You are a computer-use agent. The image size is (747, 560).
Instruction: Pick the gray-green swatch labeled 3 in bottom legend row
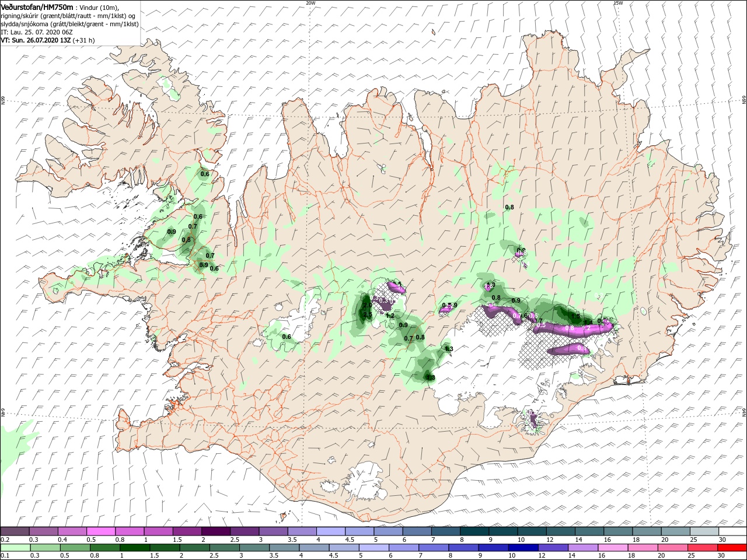pos(254,548)
